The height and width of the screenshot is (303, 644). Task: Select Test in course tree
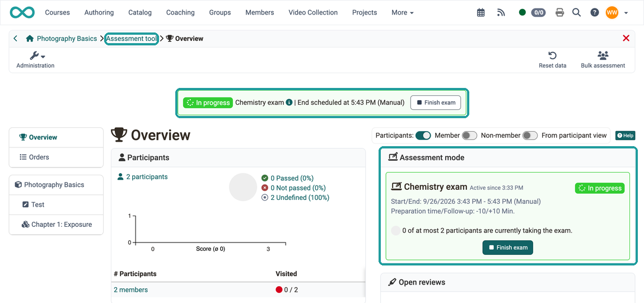click(56, 204)
